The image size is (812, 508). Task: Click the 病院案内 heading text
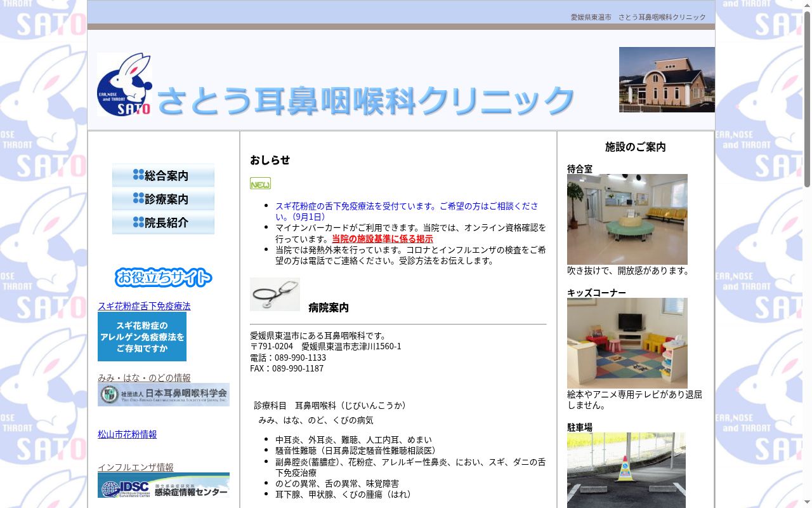[x=329, y=307]
